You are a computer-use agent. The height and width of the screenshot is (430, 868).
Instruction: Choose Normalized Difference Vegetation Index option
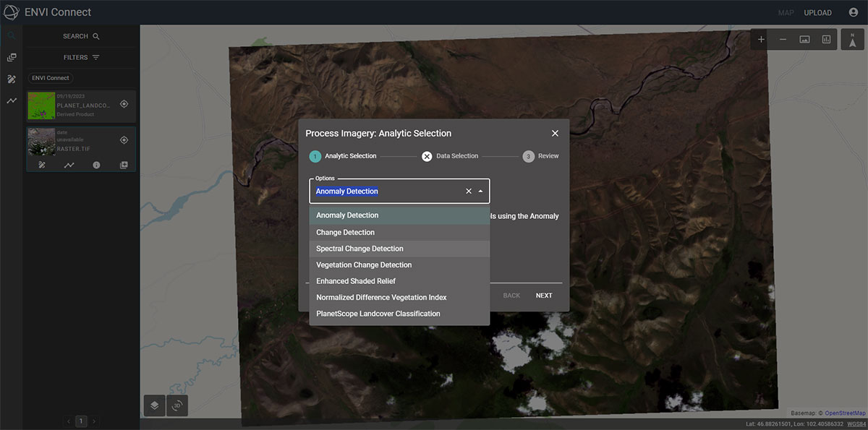point(381,297)
